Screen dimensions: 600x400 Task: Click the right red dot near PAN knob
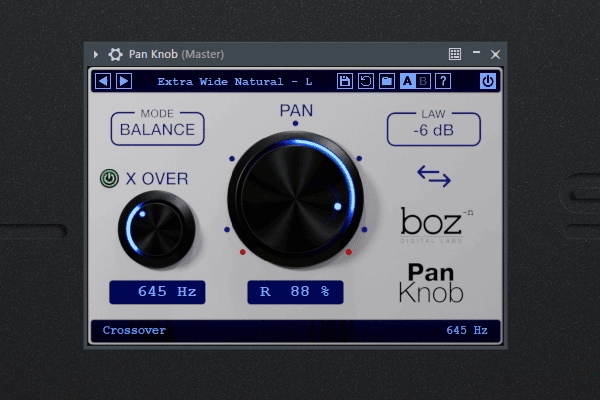[x=349, y=252]
